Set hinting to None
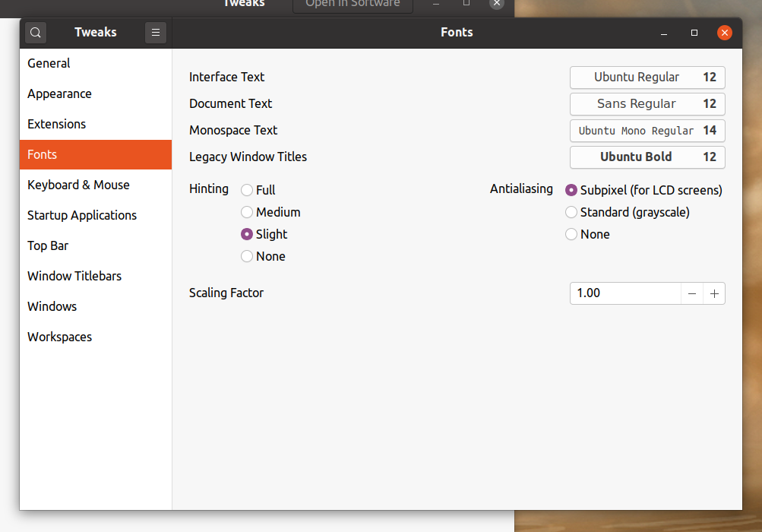 pos(247,256)
